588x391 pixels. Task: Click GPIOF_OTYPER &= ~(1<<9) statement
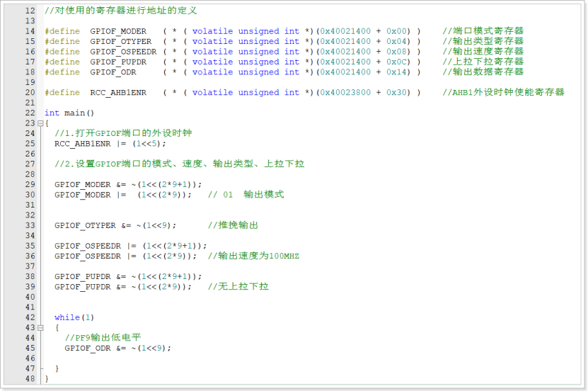click(x=115, y=225)
